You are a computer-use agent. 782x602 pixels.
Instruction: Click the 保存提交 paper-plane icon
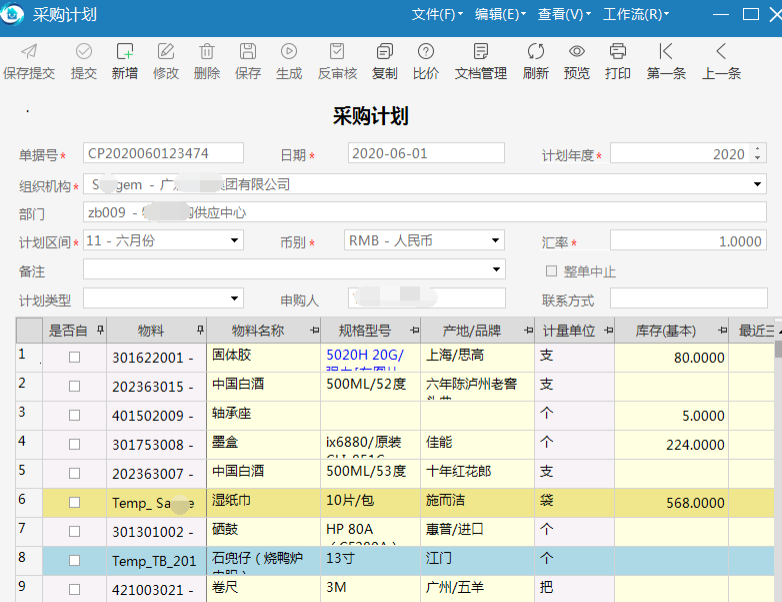click(29, 51)
